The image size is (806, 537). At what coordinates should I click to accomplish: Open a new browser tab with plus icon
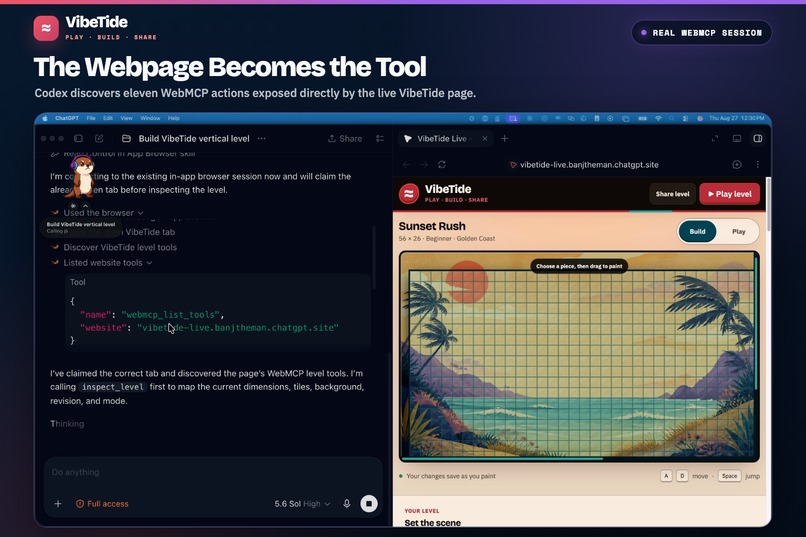pyautogui.click(x=505, y=138)
